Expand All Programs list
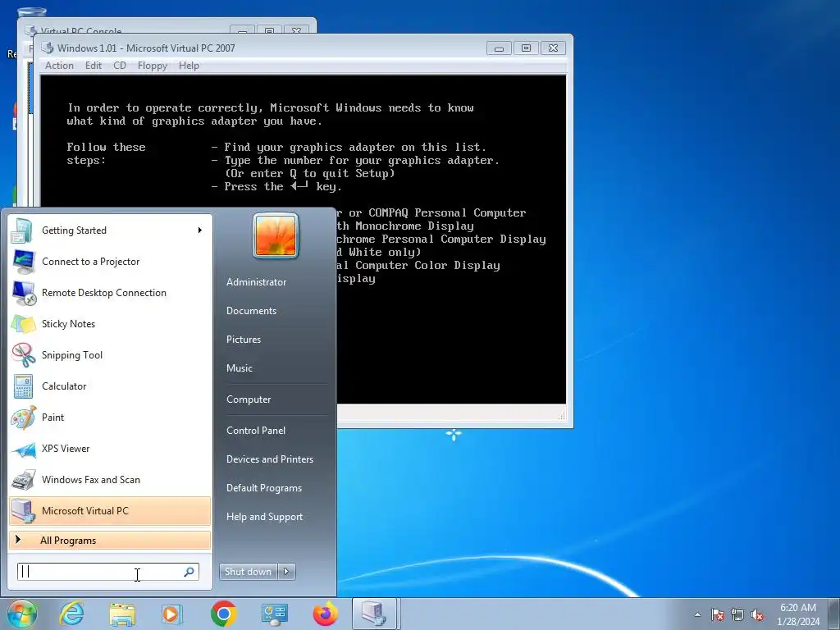Screen dimensions: 840x630 109,540
